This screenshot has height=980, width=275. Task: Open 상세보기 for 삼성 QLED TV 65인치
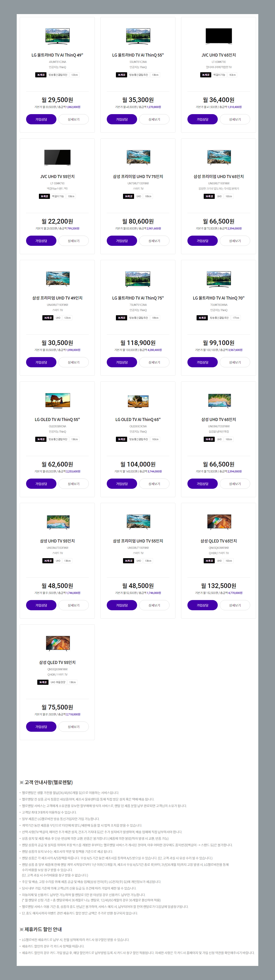[x=235, y=605]
